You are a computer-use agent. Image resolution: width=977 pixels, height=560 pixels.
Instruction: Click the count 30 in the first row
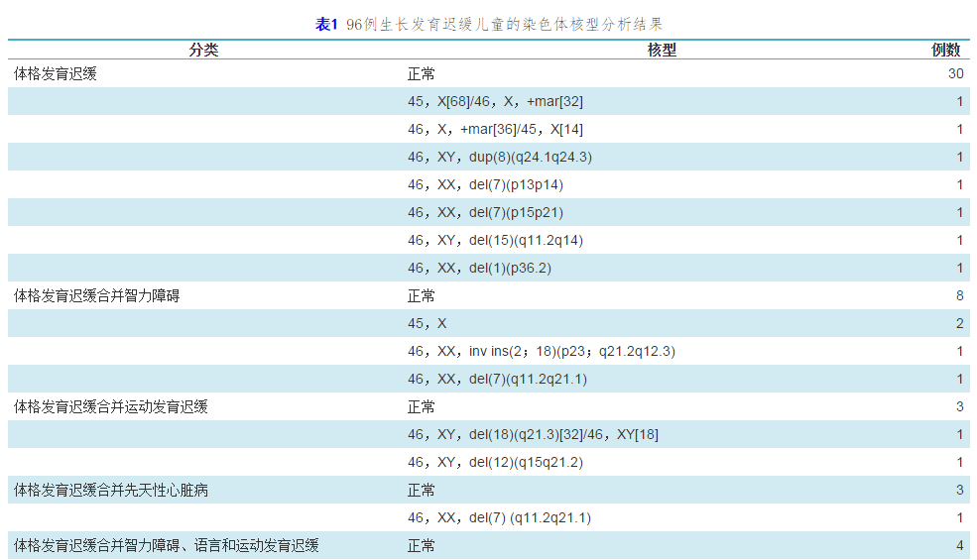955,74
